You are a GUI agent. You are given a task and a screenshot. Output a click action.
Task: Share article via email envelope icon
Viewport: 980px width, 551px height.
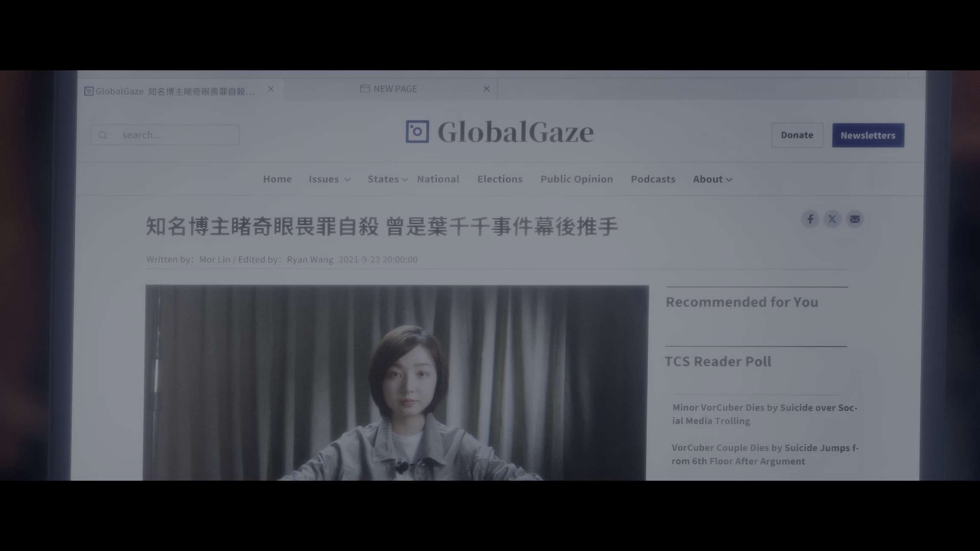855,219
